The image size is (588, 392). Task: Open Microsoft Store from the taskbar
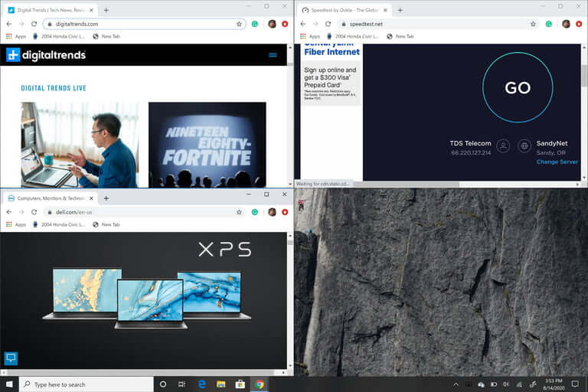point(240,384)
